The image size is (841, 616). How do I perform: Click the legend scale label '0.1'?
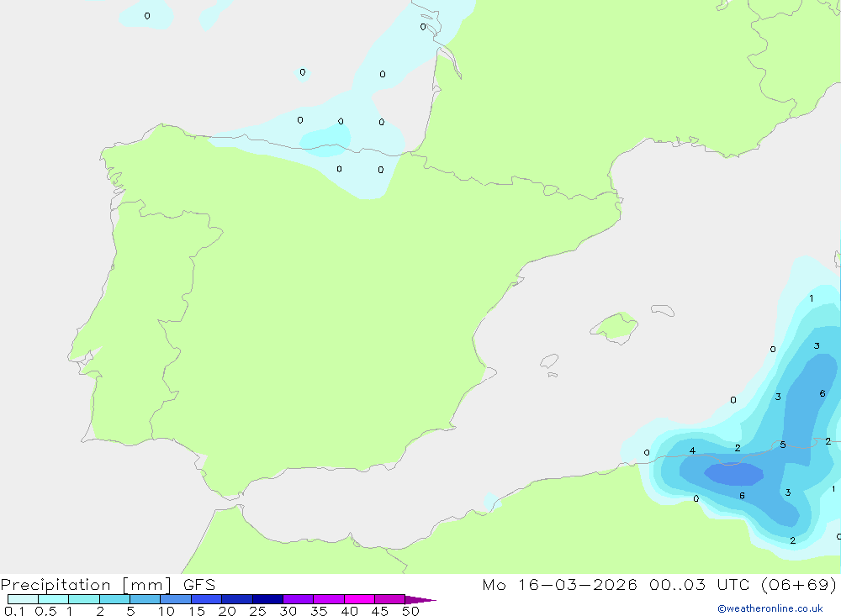coord(14,611)
